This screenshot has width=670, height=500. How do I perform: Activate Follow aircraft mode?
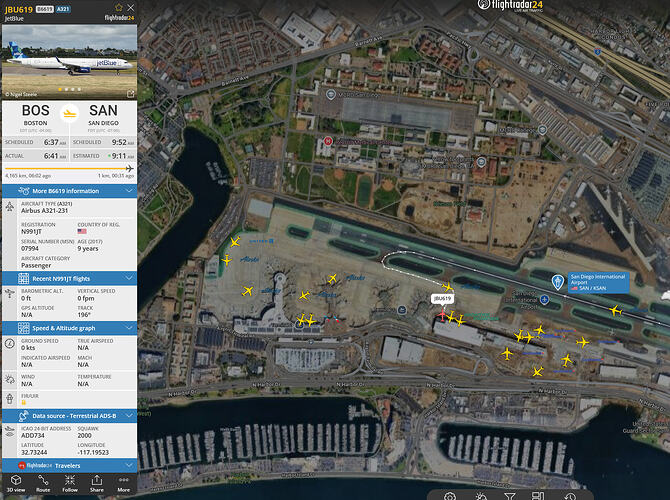point(70,483)
